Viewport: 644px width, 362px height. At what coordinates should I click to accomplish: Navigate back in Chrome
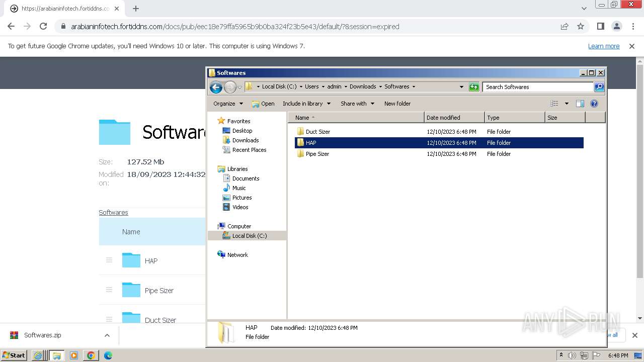pos(11,26)
